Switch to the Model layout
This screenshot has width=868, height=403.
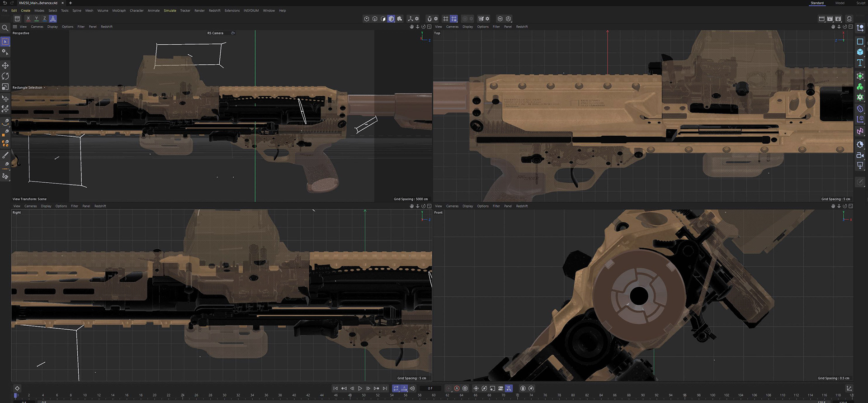tap(840, 3)
